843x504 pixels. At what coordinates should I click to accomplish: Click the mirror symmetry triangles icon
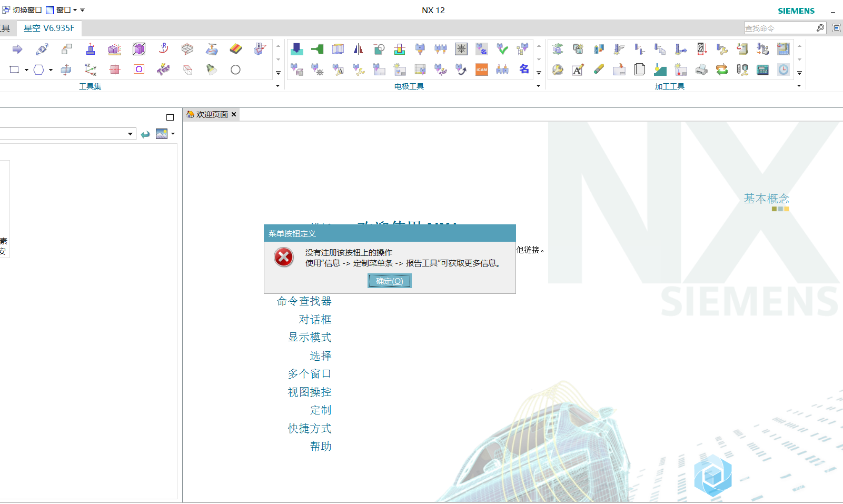358,50
